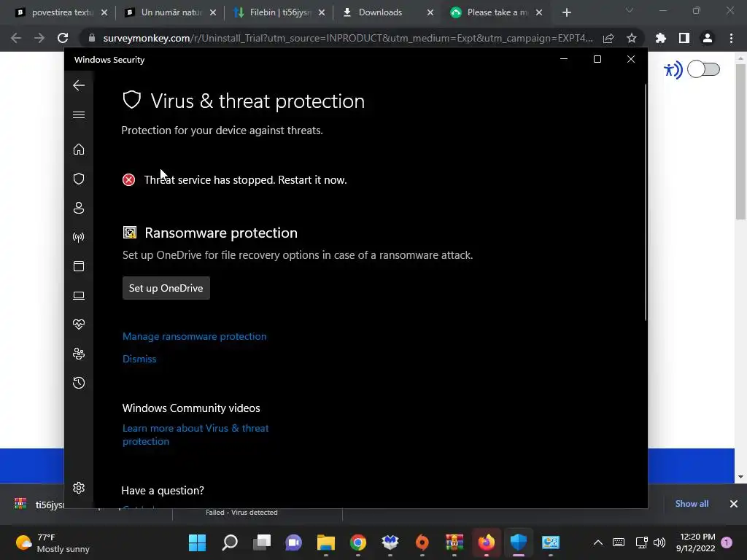Open the Chrome extensions puzzle icon
The height and width of the screenshot is (560, 747).
661,38
